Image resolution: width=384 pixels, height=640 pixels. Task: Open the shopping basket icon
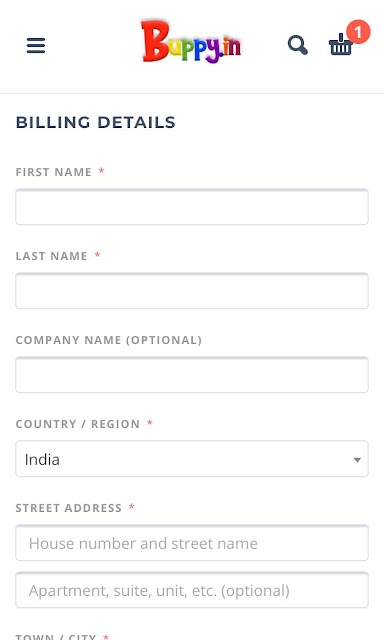pos(340,45)
